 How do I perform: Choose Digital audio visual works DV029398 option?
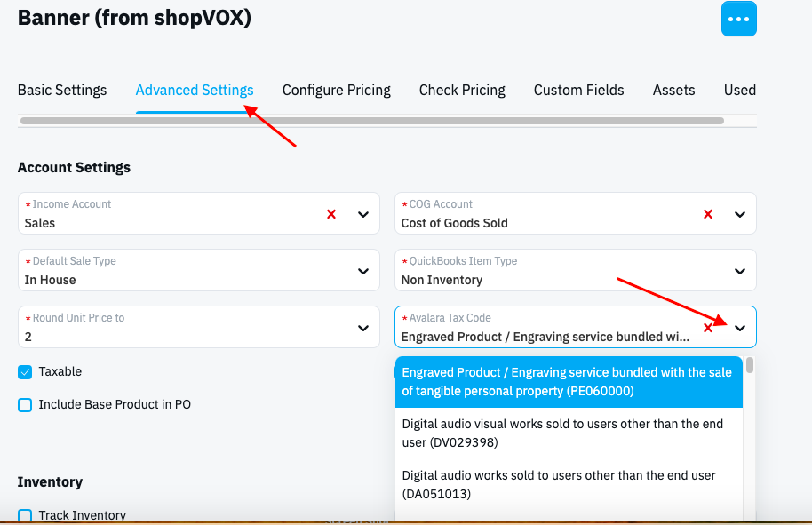tap(569, 434)
